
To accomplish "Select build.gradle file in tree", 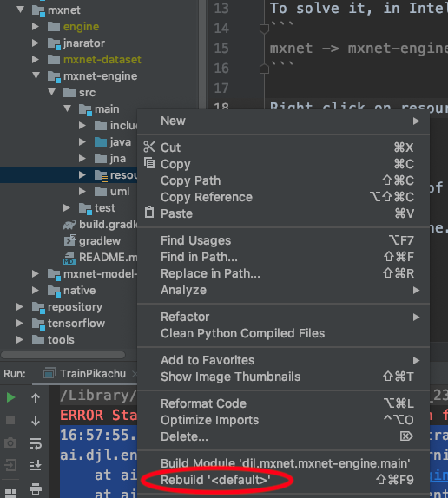I will click(x=108, y=225).
